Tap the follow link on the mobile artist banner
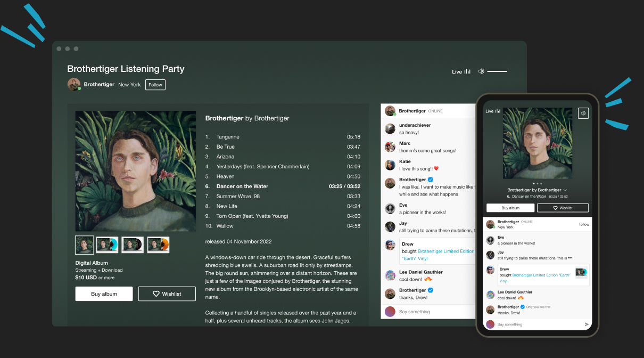 (x=584, y=224)
